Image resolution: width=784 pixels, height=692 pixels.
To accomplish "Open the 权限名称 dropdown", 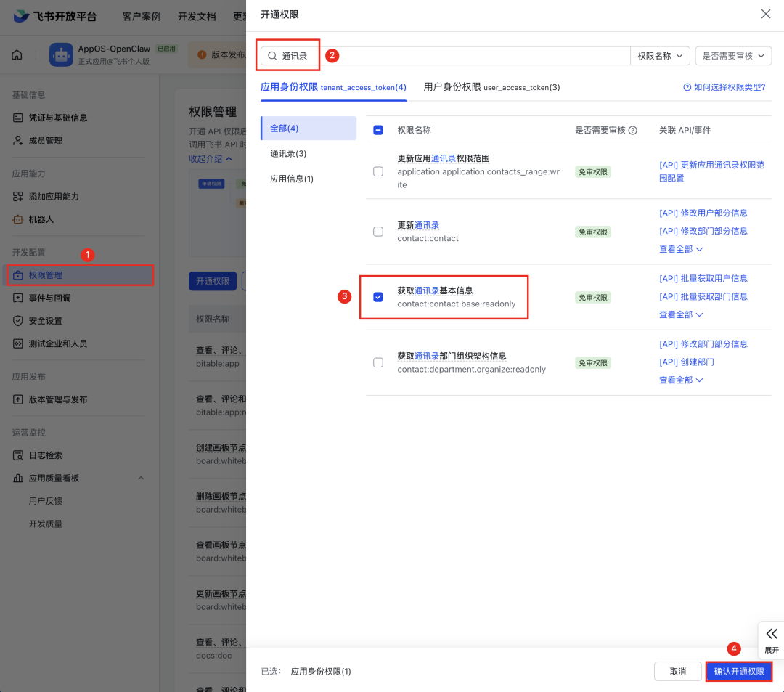I will coord(660,56).
